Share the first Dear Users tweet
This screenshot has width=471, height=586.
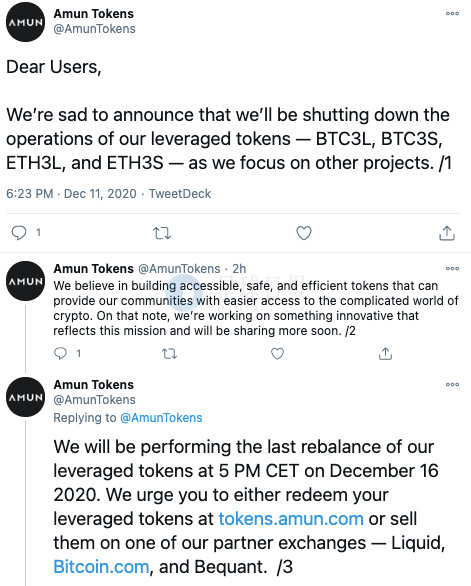(447, 233)
